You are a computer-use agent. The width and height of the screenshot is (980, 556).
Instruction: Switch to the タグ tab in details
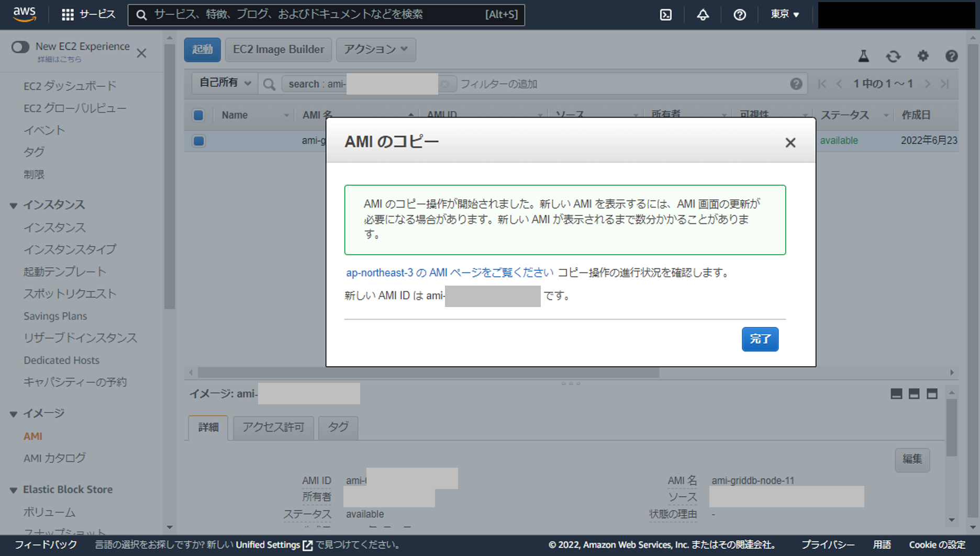point(338,427)
